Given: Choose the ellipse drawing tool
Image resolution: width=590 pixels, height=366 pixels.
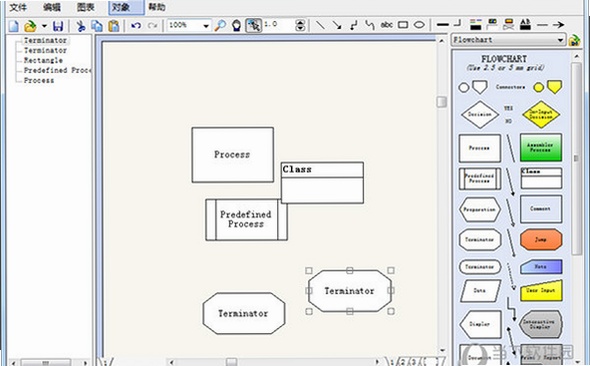Looking at the screenshot, I should [x=419, y=25].
